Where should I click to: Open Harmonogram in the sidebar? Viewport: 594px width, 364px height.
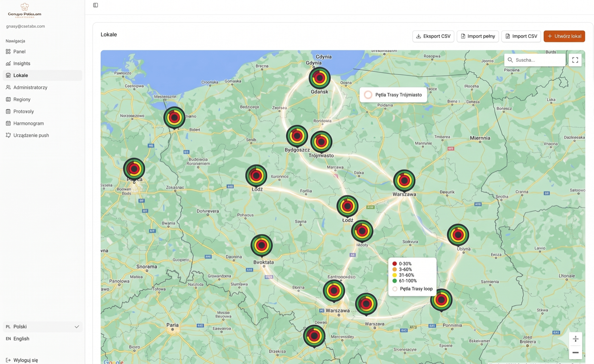[x=42, y=123]
